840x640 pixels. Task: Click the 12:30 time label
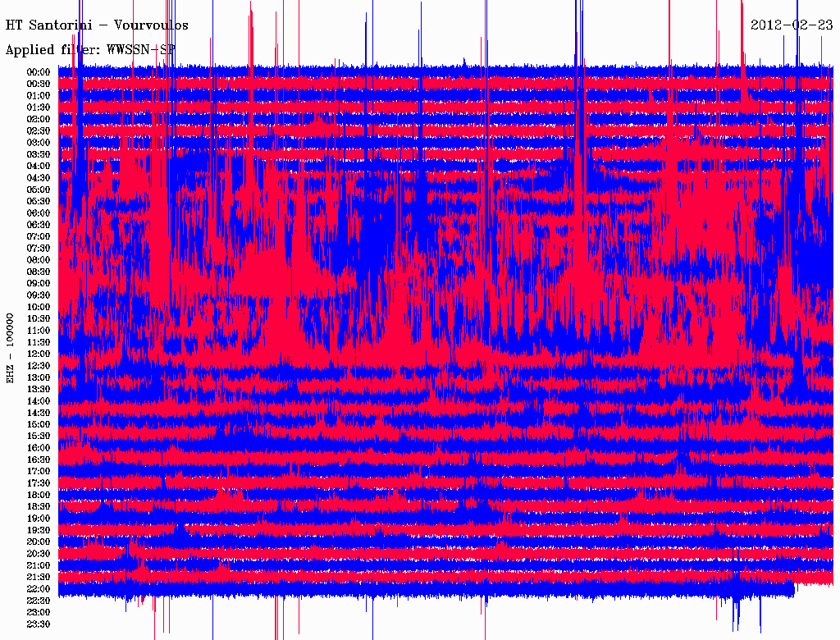tap(39, 366)
